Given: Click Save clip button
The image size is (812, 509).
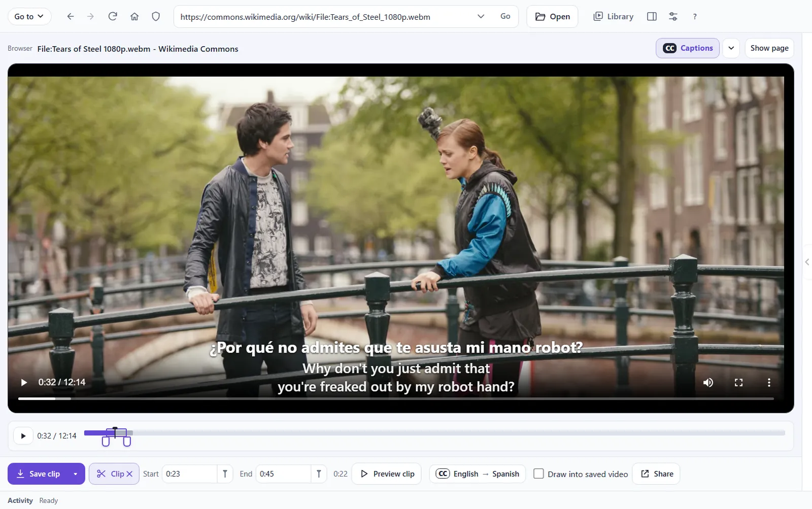Looking at the screenshot, I should click(38, 474).
